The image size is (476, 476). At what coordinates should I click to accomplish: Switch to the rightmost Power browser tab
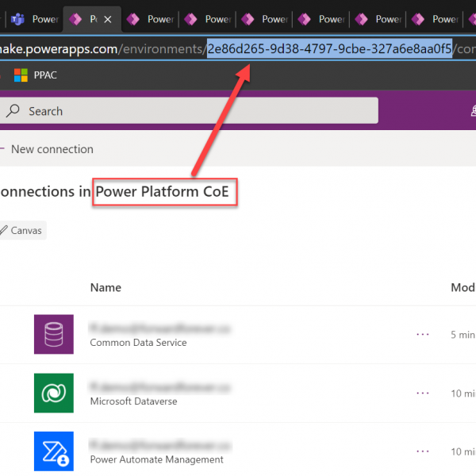point(444,19)
